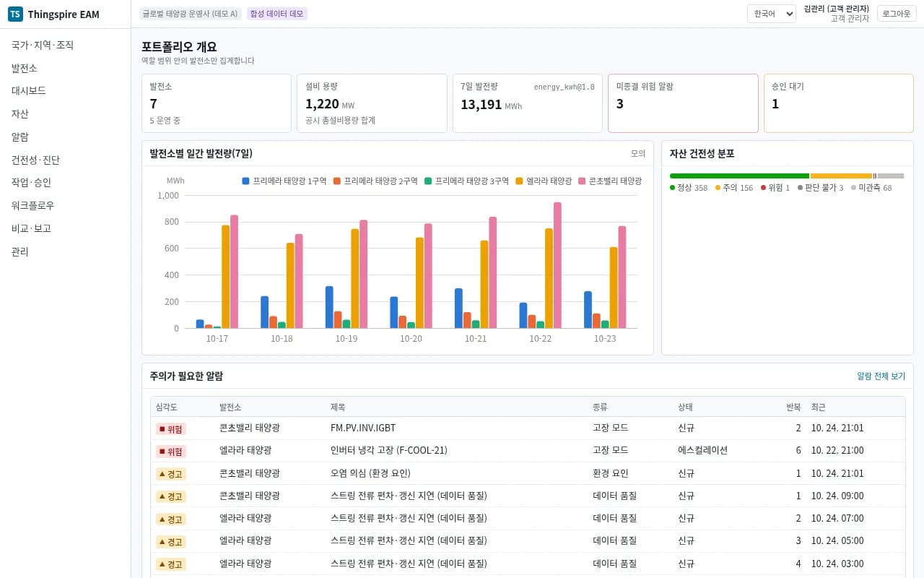The image size is (924, 578).
Task: Go to 발전소 in the sidebar
Action: click(24, 68)
